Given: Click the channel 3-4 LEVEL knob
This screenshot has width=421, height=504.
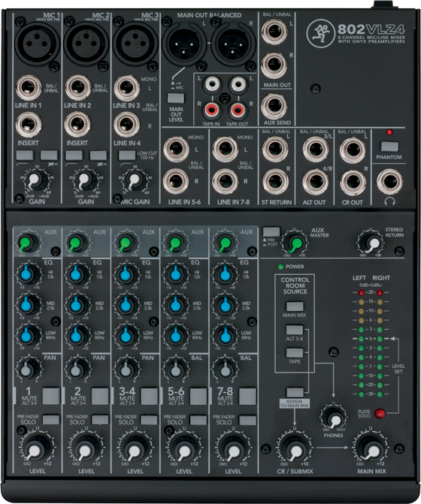Looking at the screenshot, I should (135, 448).
